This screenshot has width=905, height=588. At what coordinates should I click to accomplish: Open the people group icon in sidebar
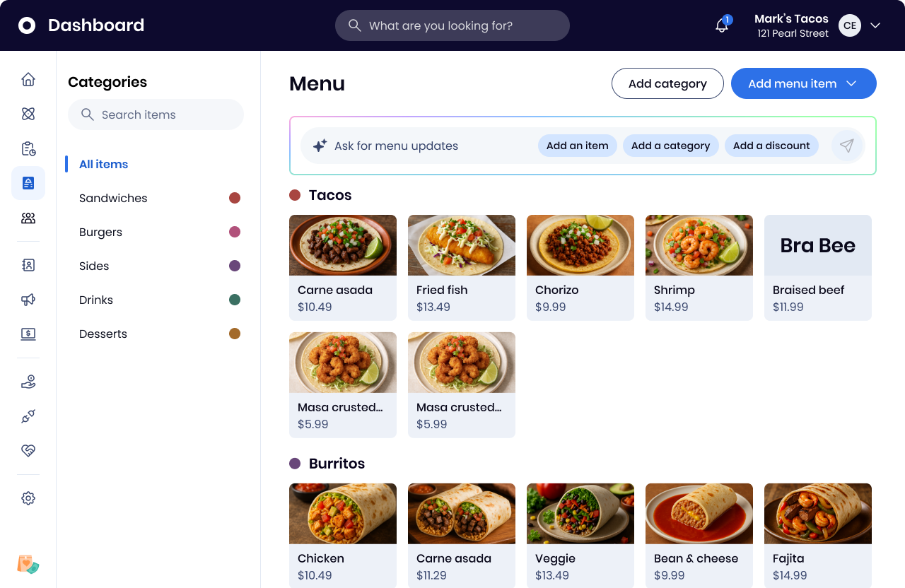[x=28, y=218]
